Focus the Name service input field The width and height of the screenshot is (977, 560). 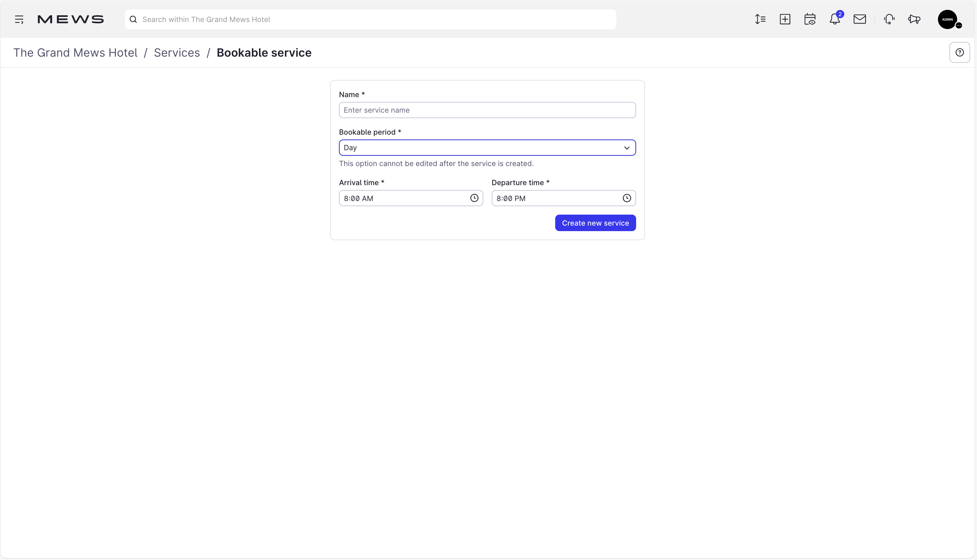click(x=487, y=110)
